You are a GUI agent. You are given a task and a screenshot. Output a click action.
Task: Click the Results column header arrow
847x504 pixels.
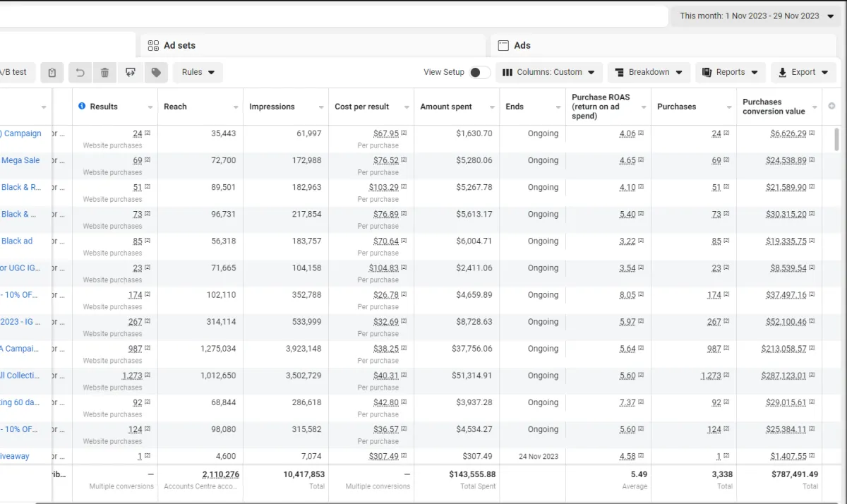tap(150, 107)
